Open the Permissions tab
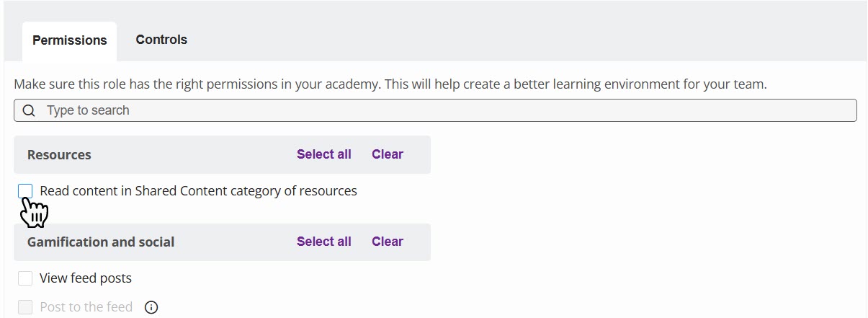The width and height of the screenshot is (868, 318). coord(70,40)
